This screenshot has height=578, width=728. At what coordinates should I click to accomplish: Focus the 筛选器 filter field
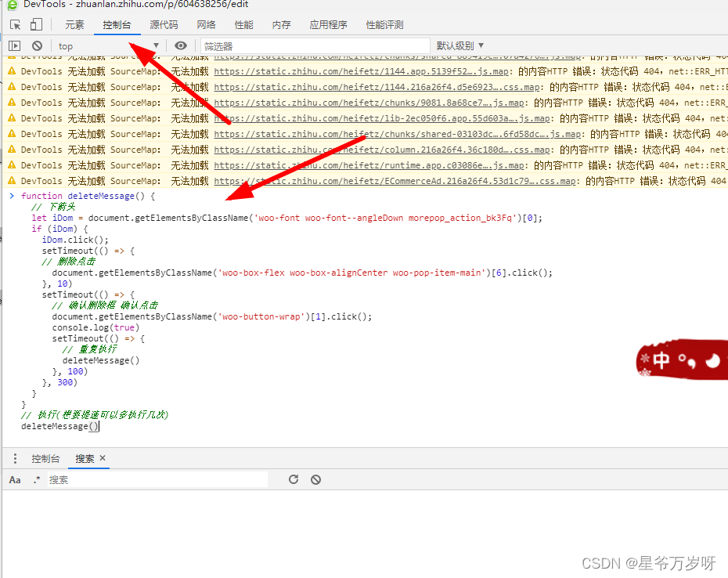coord(315,46)
